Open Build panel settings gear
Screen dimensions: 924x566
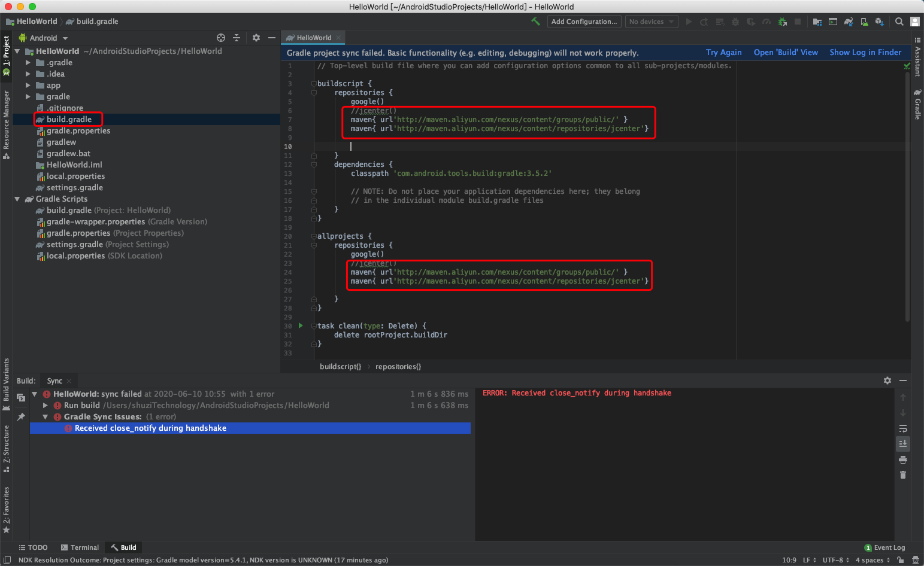coord(887,381)
